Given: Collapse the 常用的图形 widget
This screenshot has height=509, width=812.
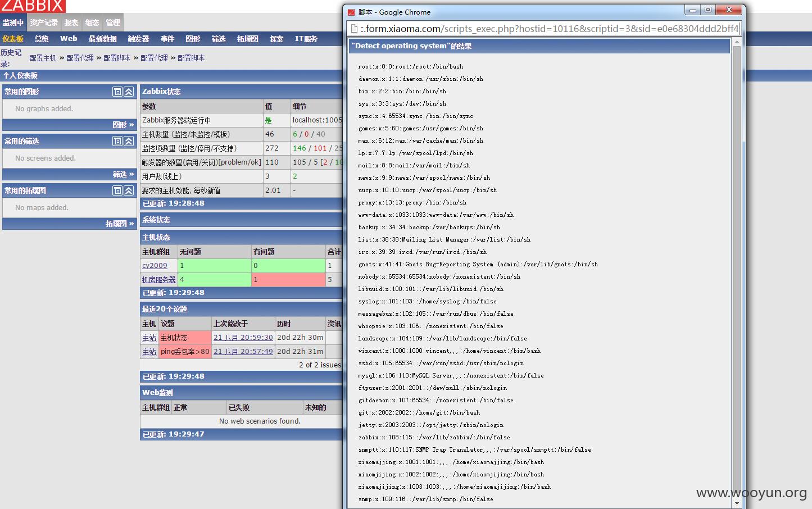Looking at the screenshot, I should [129, 92].
